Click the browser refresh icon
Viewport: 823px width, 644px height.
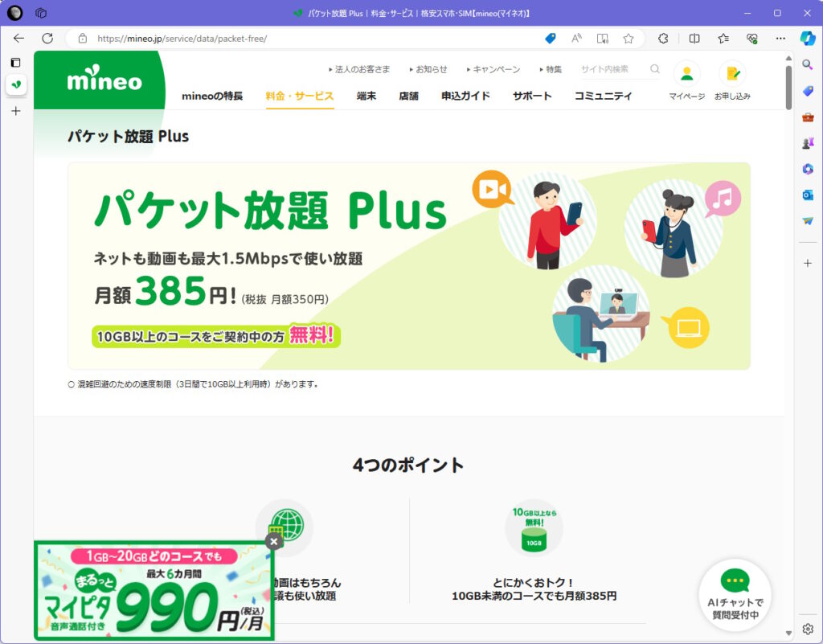click(x=47, y=39)
